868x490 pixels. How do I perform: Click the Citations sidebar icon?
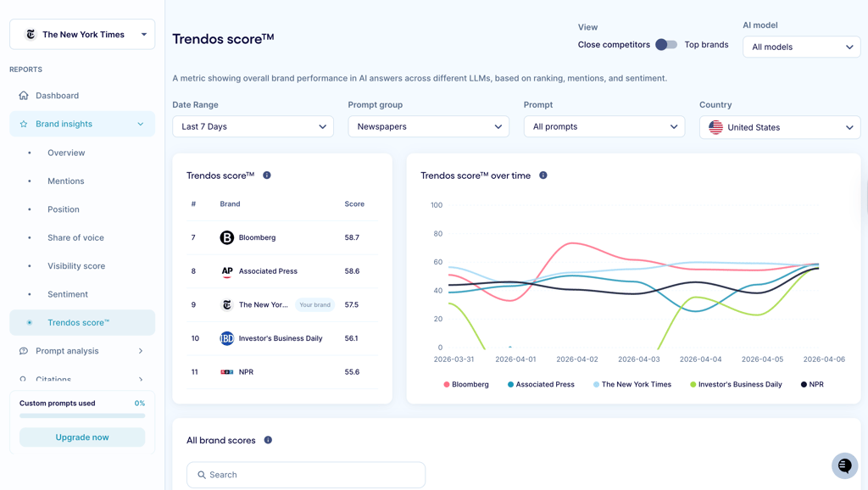23,379
